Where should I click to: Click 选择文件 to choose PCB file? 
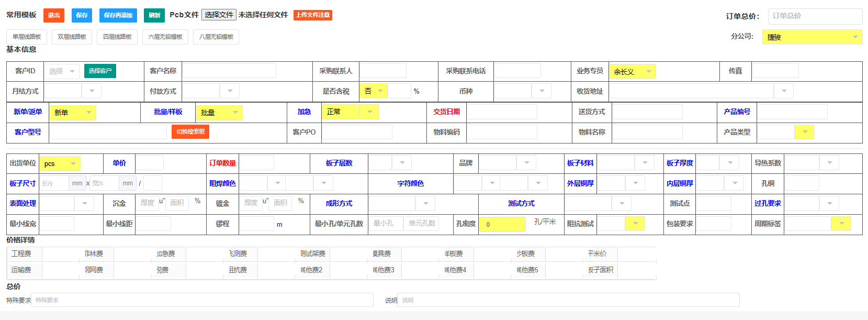pos(219,15)
